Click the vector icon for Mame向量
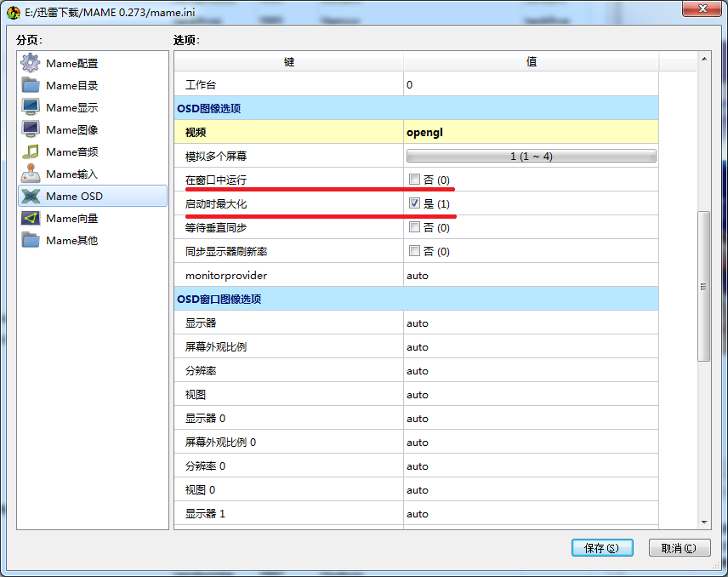Viewport: 728px width, 577px height. (x=31, y=218)
